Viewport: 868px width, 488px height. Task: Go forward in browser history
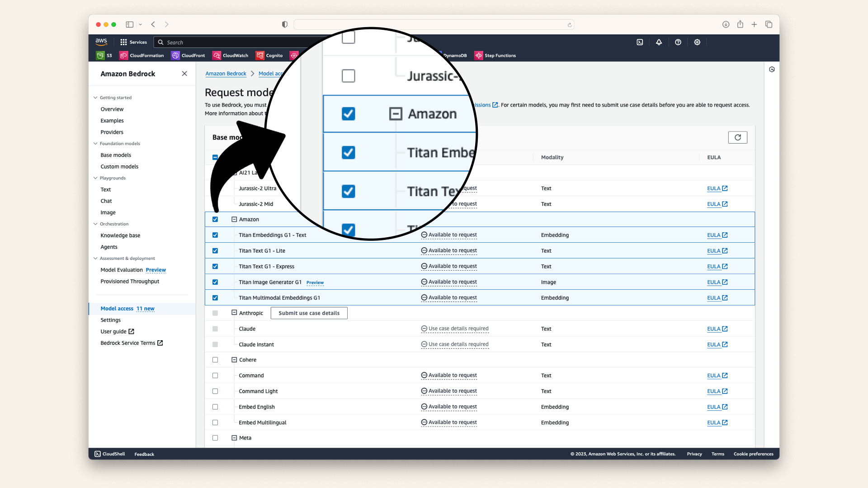click(166, 24)
